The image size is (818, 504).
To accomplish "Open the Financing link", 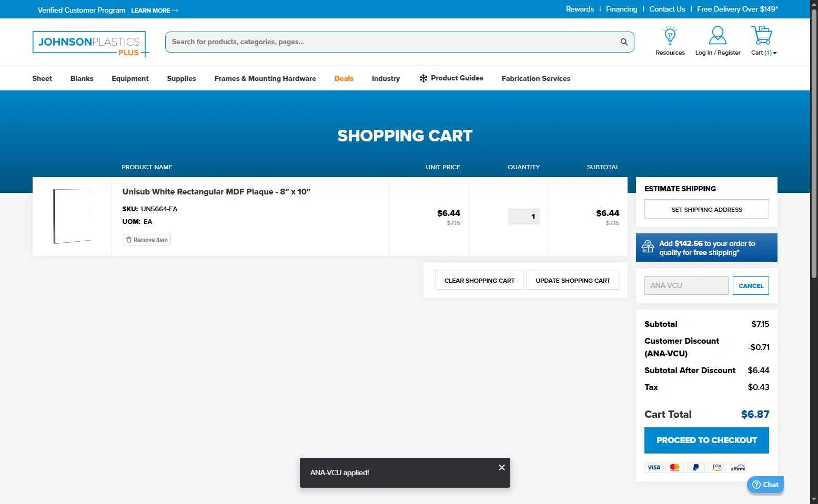I will [621, 9].
